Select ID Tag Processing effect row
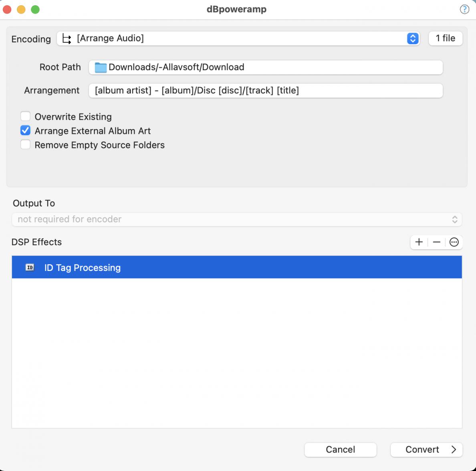This screenshot has height=471, width=476. (x=236, y=267)
